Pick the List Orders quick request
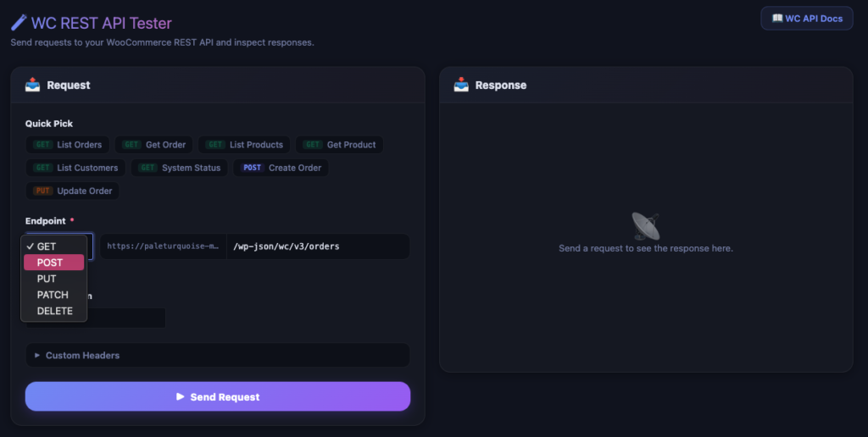 click(x=68, y=144)
